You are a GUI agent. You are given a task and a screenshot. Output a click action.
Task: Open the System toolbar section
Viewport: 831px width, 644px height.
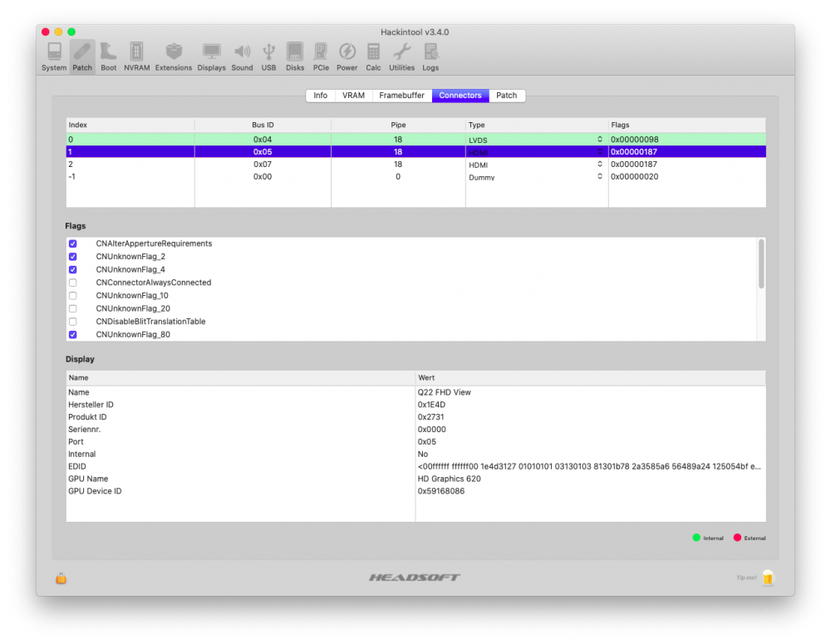coord(54,56)
